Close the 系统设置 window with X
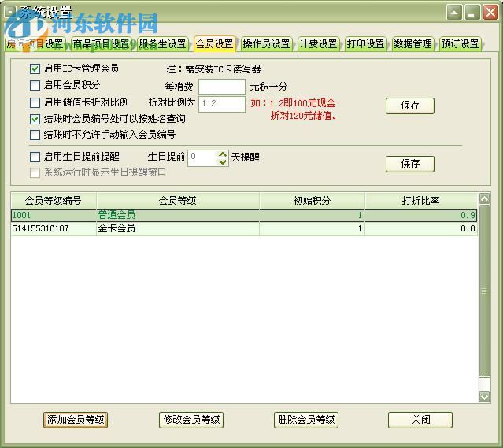Viewport: 503px width, 448px height. click(x=490, y=13)
